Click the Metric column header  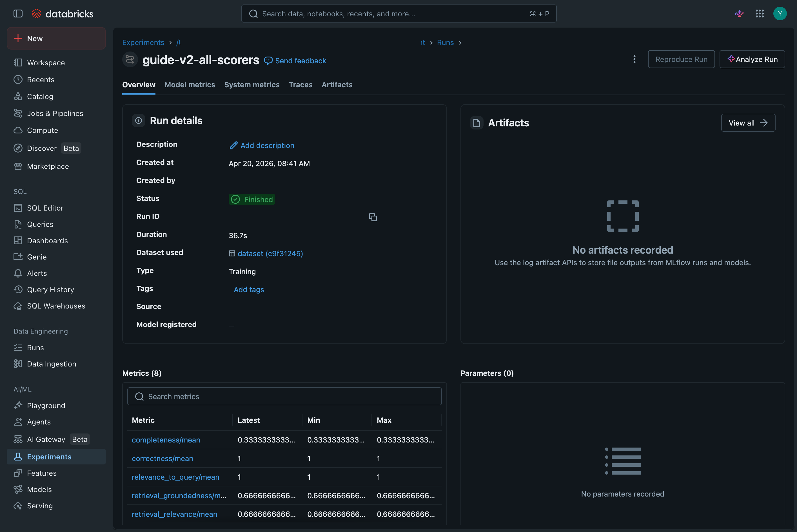click(143, 420)
